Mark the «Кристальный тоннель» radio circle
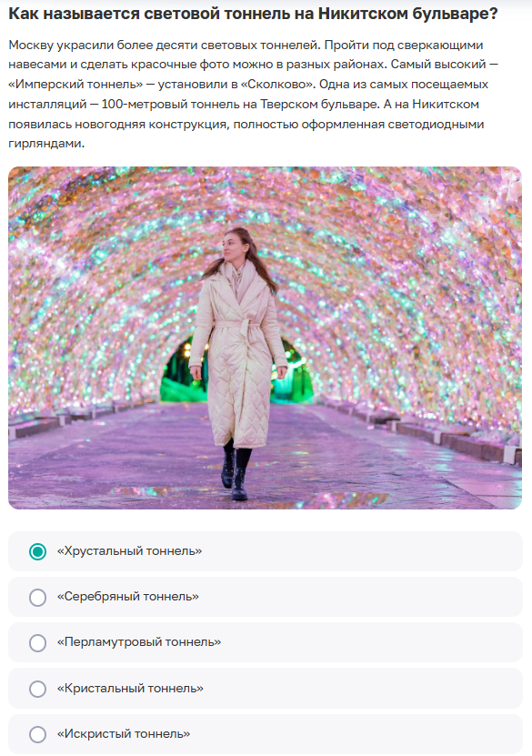Image resolution: width=532 pixels, height=756 pixels. tap(37, 689)
